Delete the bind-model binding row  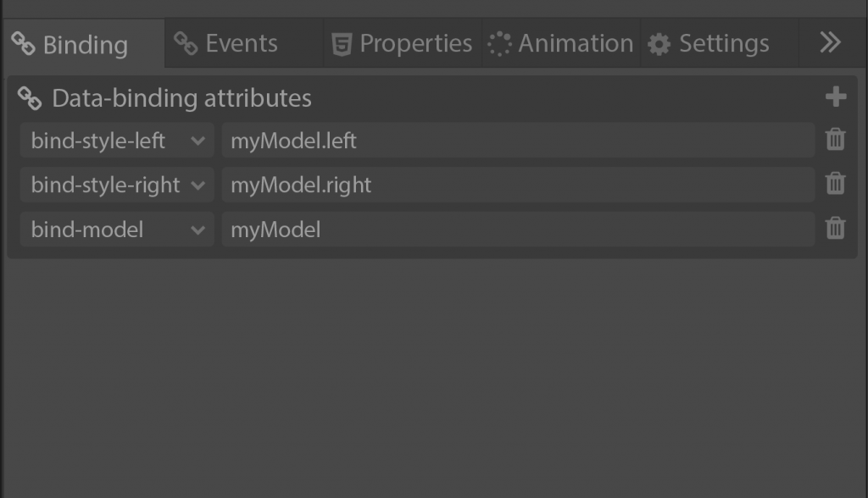coord(835,228)
